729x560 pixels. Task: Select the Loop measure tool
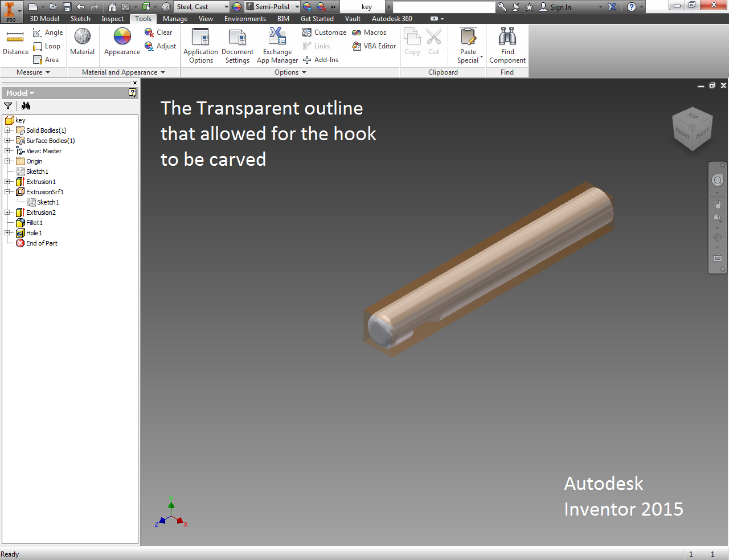[x=47, y=46]
